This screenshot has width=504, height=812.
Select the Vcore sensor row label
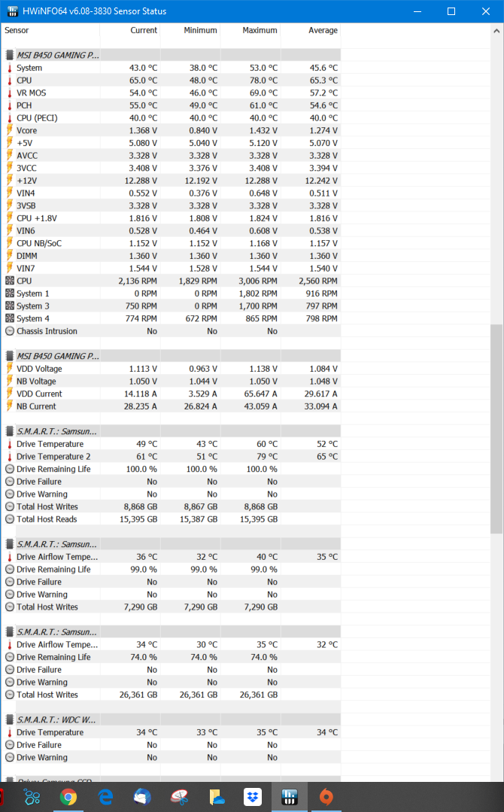[26, 130]
